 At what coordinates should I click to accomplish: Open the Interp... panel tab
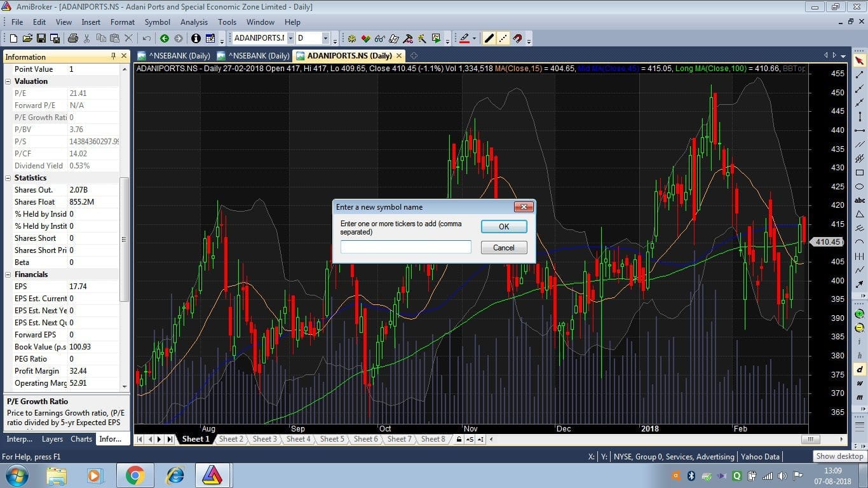19,439
